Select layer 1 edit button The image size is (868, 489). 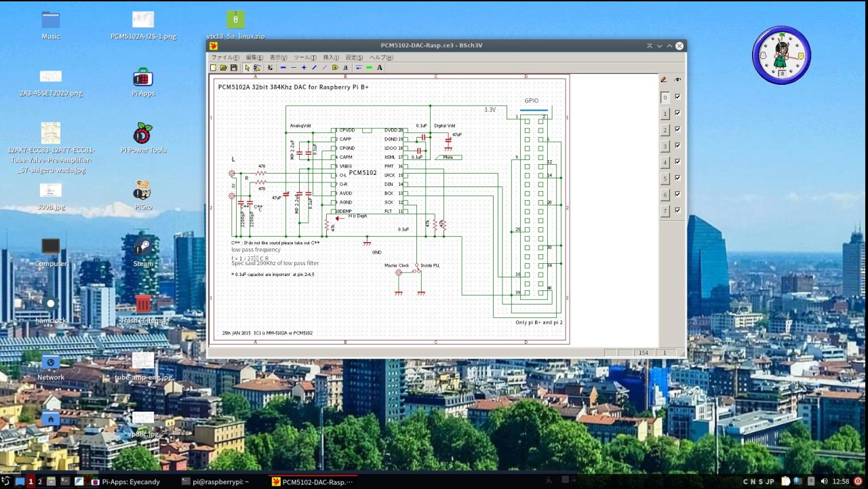tap(665, 113)
